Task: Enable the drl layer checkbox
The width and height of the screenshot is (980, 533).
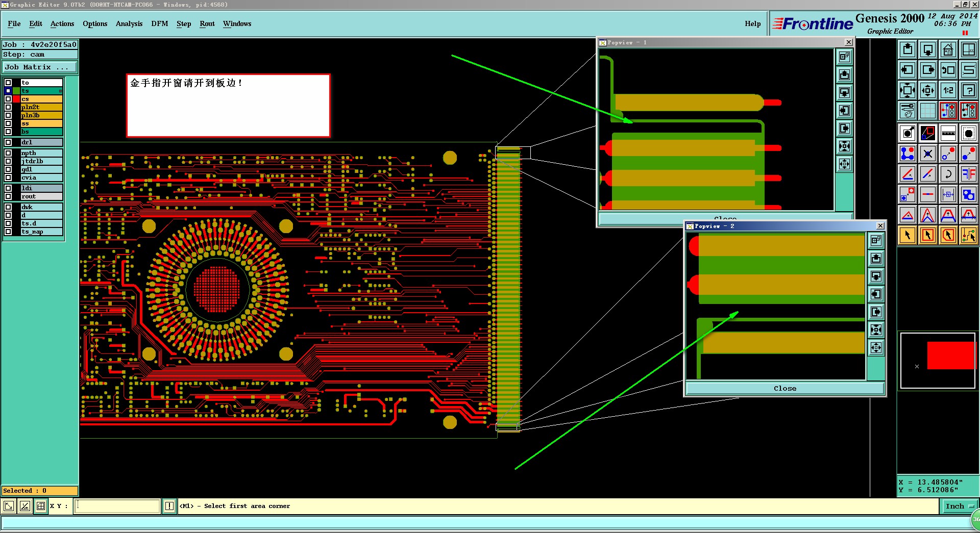Action: click(8, 142)
